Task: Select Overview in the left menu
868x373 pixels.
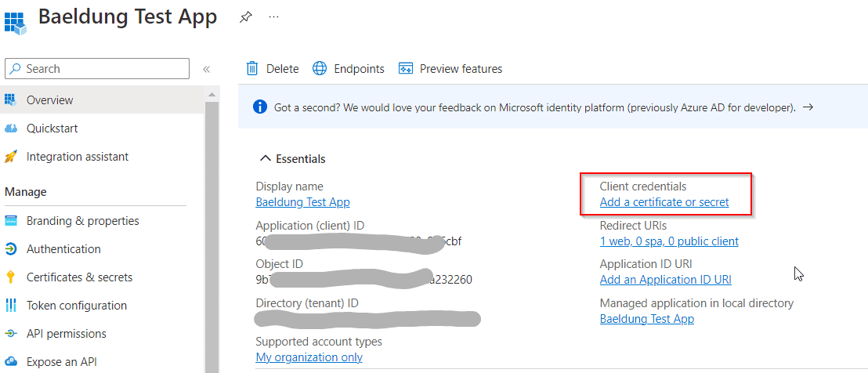Action: click(50, 100)
